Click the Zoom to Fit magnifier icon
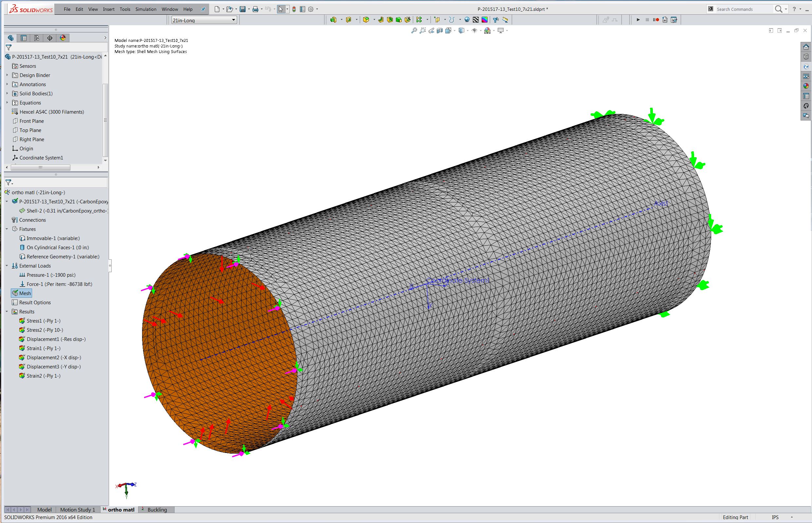The image size is (812, 523). pos(414,30)
